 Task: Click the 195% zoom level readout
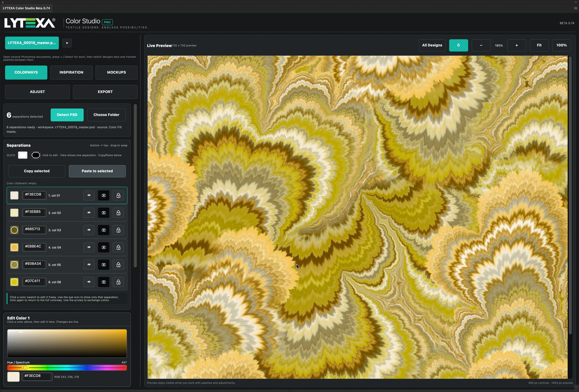point(499,45)
